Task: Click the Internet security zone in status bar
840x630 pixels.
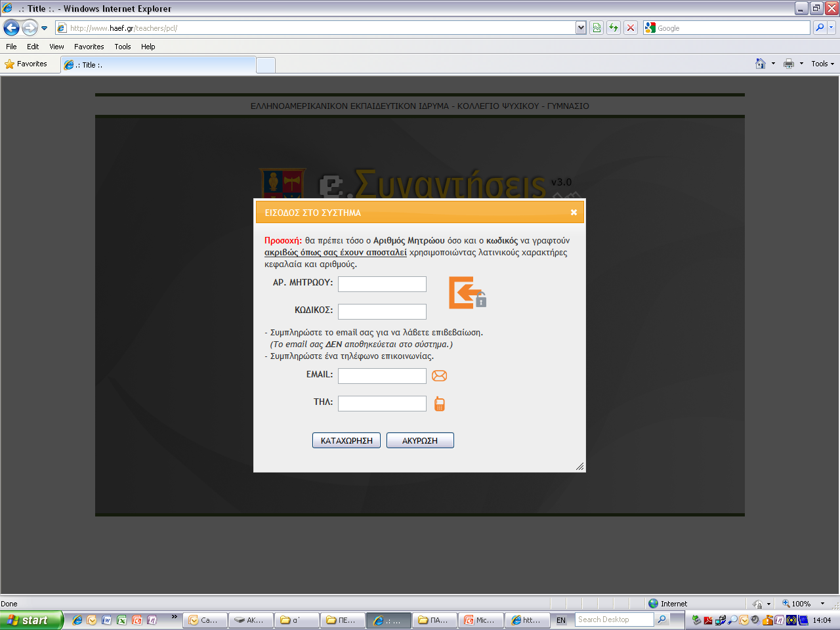Action: [x=668, y=604]
